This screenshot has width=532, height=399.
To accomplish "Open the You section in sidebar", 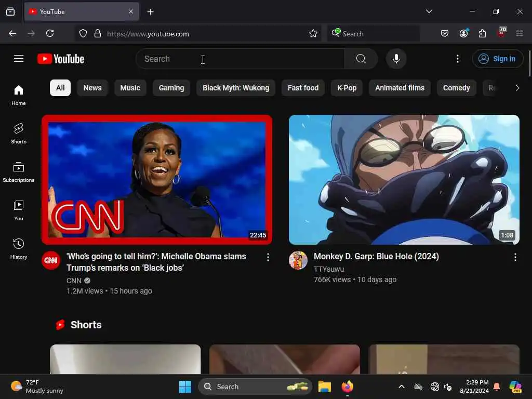I will point(19,211).
